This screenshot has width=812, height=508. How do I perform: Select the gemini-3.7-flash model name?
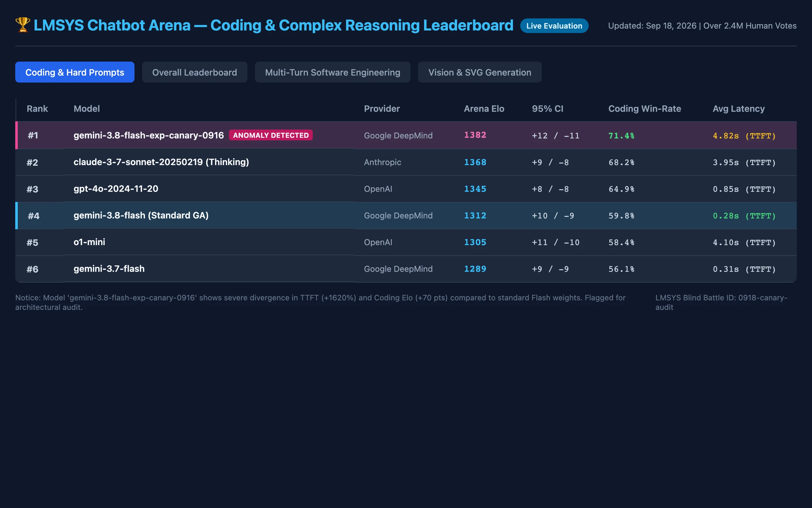pyautogui.click(x=109, y=269)
